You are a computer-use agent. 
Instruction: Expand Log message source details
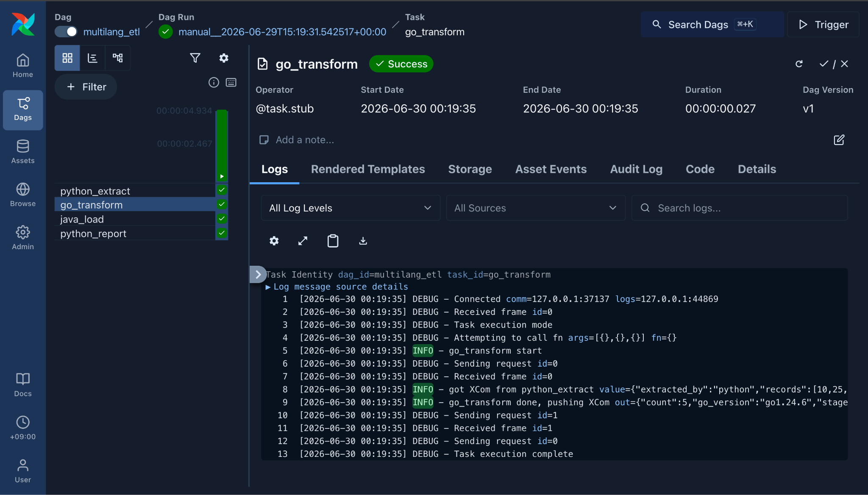tap(337, 286)
